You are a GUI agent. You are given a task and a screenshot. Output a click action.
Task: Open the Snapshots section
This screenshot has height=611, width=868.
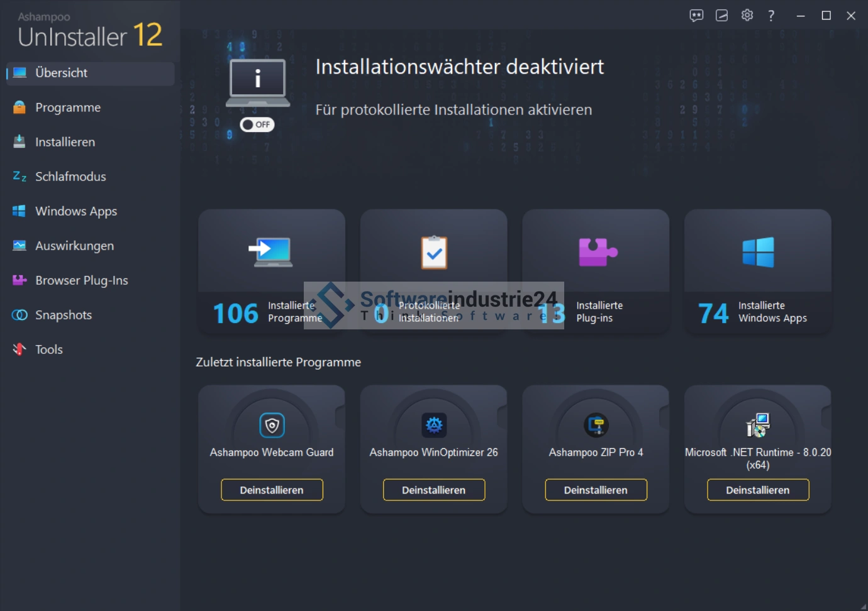coord(63,315)
